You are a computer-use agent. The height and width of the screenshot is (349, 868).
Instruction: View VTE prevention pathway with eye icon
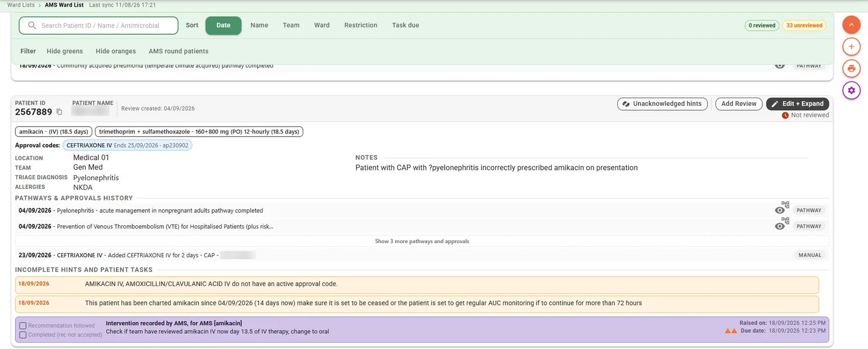(x=780, y=226)
